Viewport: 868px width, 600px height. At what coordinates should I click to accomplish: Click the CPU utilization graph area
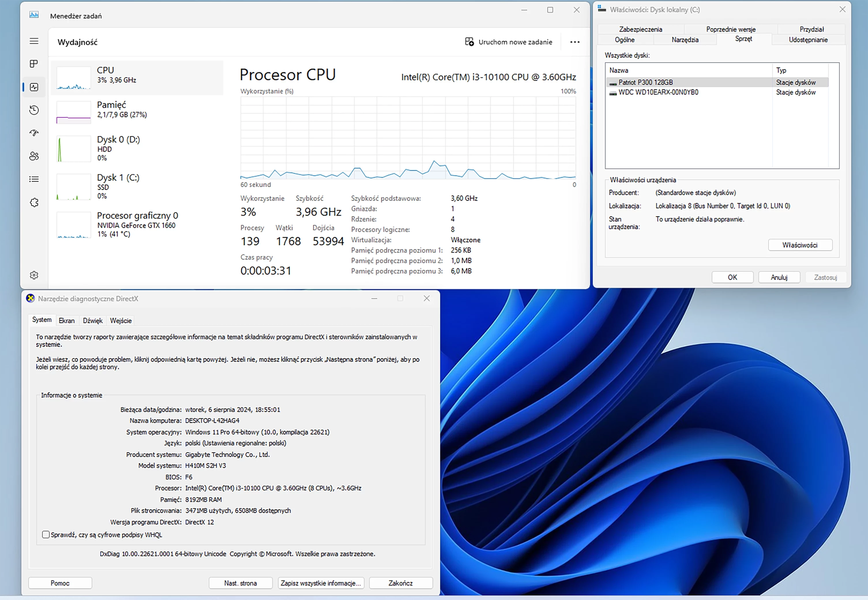[x=408, y=138]
